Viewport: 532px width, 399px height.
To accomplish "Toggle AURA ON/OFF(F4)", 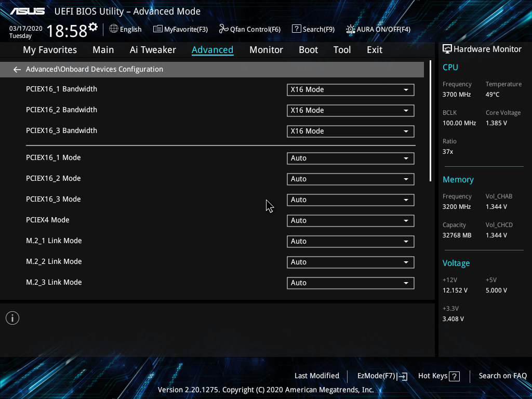I will tap(378, 29).
